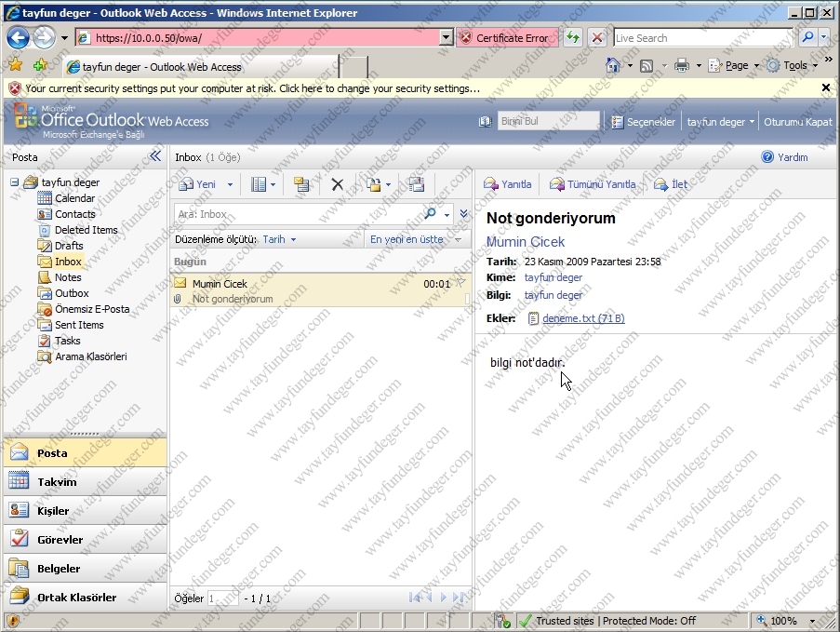The image size is (840, 632).
Task: Switch to the Posta module
Action: (86, 453)
